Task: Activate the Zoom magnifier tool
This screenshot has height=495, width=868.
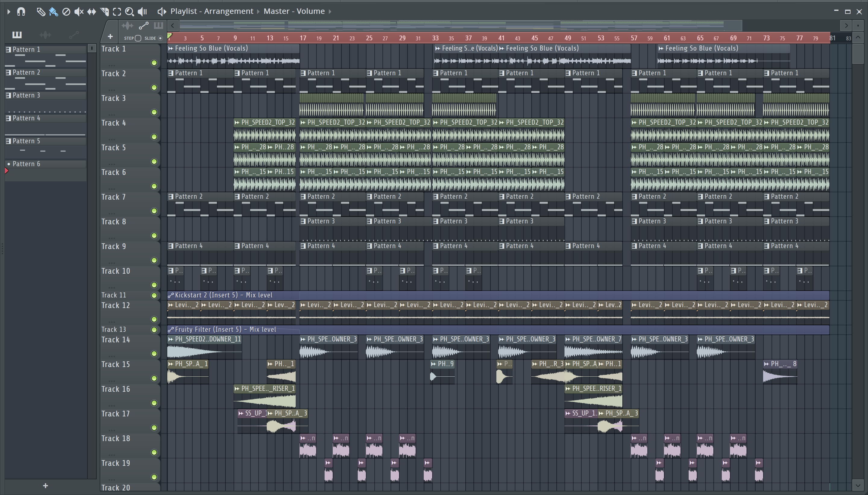Action: [129, 12]
